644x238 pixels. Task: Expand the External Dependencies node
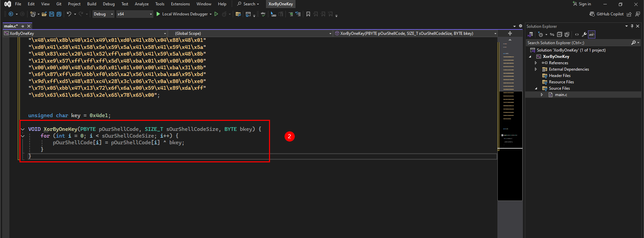(536, 69)
